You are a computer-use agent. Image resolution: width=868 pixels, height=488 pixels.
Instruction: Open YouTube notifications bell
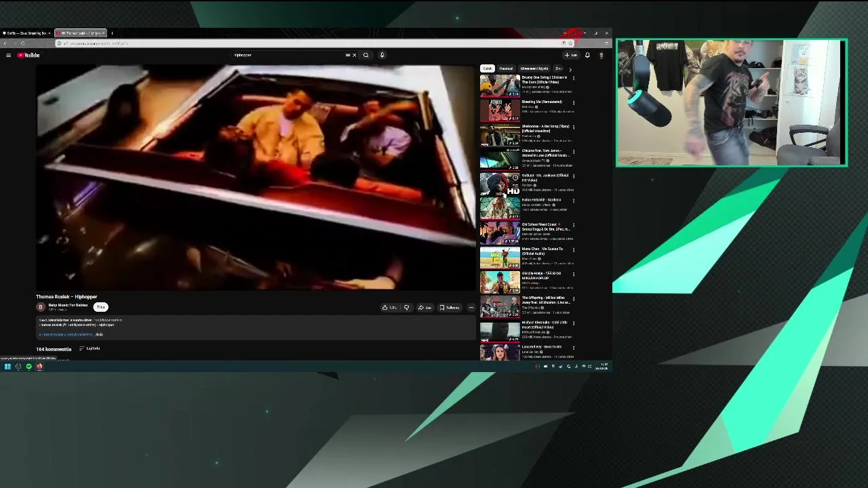coord(587,55)
